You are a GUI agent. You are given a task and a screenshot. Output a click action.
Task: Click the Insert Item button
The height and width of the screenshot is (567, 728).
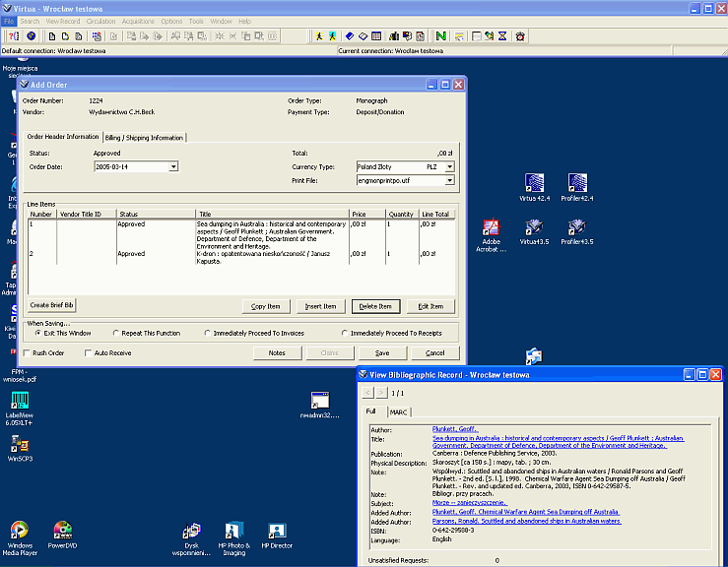[320, 307]
